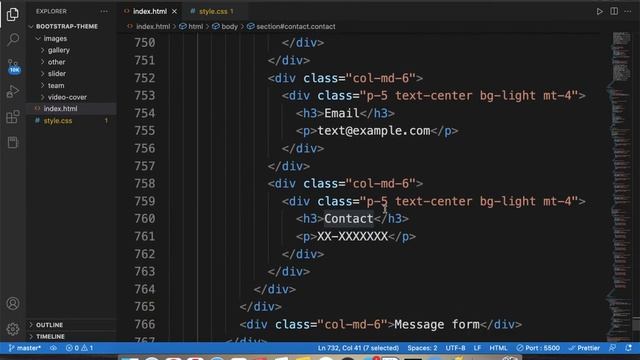Run the file with the play icon

[599, 11]
